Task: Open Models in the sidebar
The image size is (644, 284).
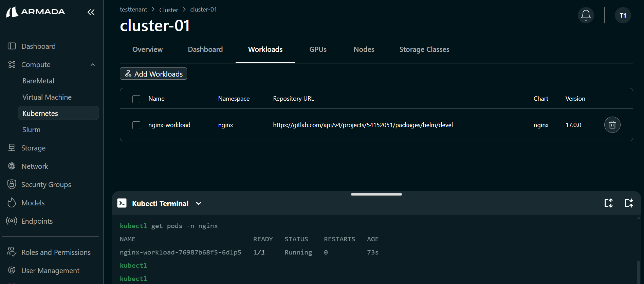Action: pyautogui.click(x=33, y=203)
